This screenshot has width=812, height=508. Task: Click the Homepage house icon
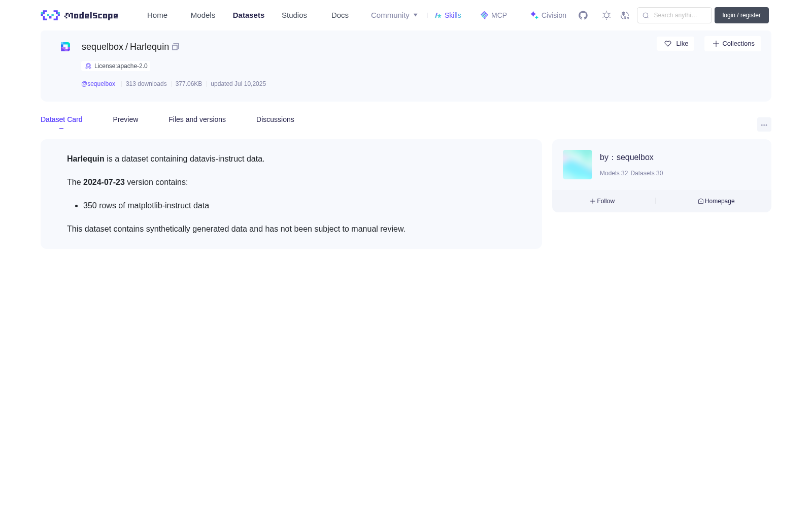(x=701, y=201)
